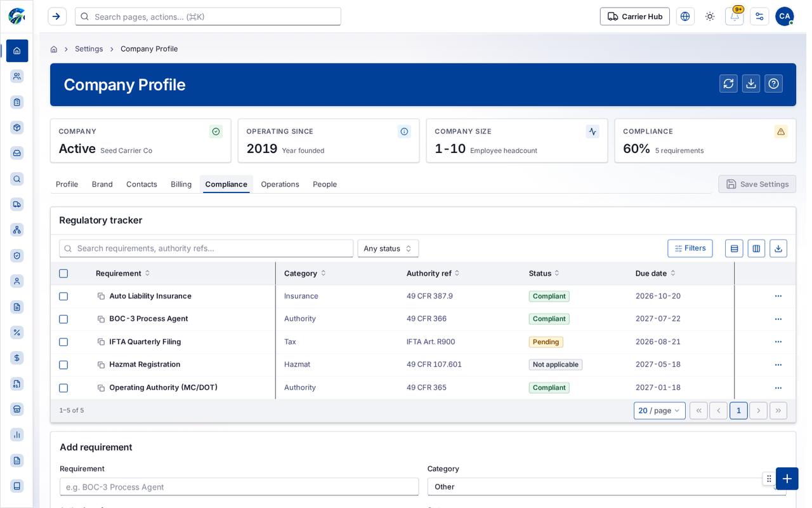Open the shield icon in the left sidebar
The width and height of the screenshot is (812, 508).
pos(17,255)
